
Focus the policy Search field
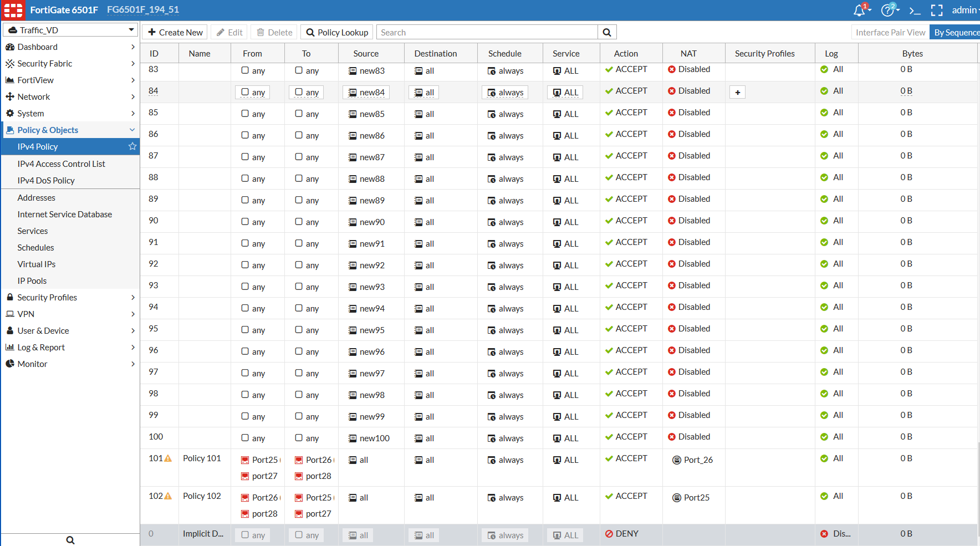click(487, 33)
